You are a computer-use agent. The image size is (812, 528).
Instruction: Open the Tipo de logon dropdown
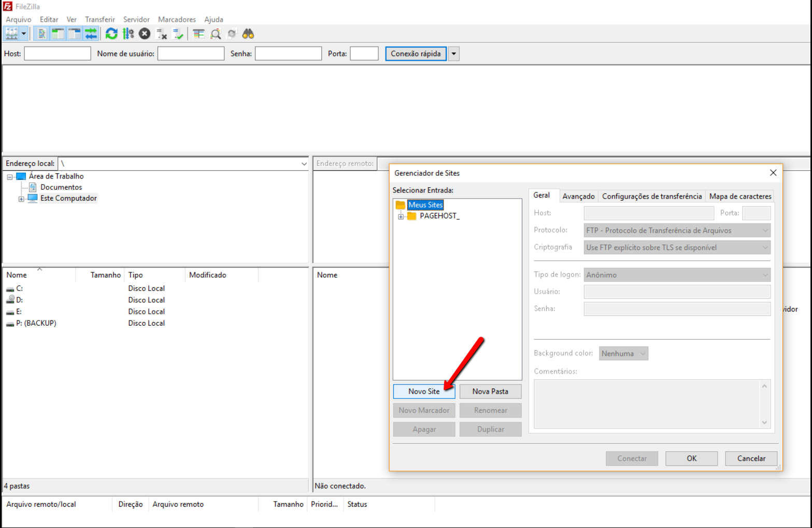(677, 275)
